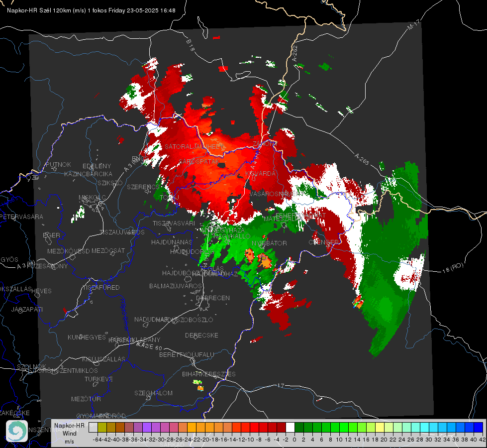Click the DEBRECEN city label
The height and width of the screenshot is (448, 487).
point(213,298)
